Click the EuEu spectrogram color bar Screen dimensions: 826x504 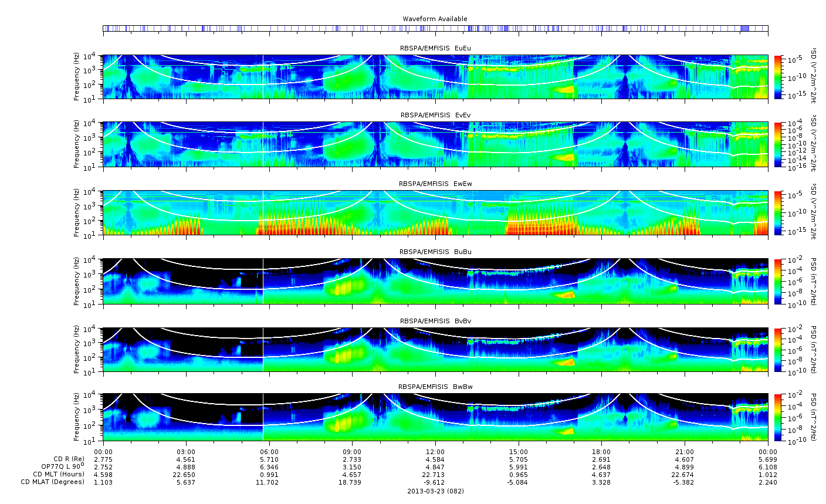(x=778, y=77)
